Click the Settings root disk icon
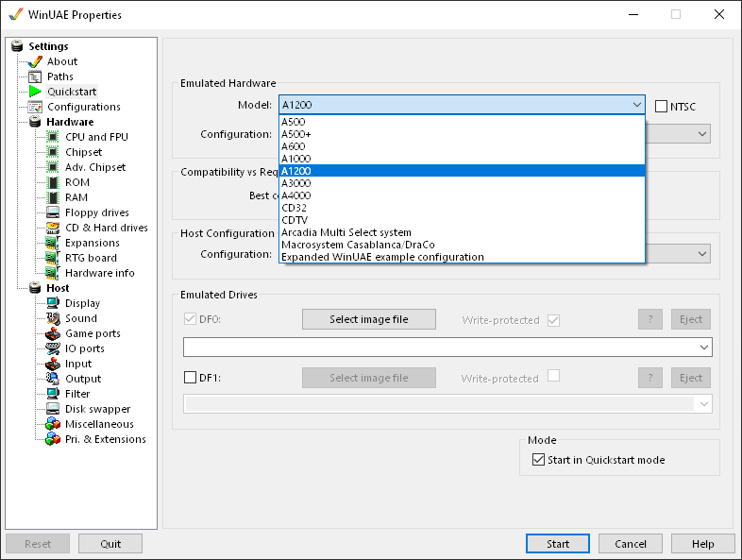Image resolution: width=742 pixels, height=560 pixels. 17,46
